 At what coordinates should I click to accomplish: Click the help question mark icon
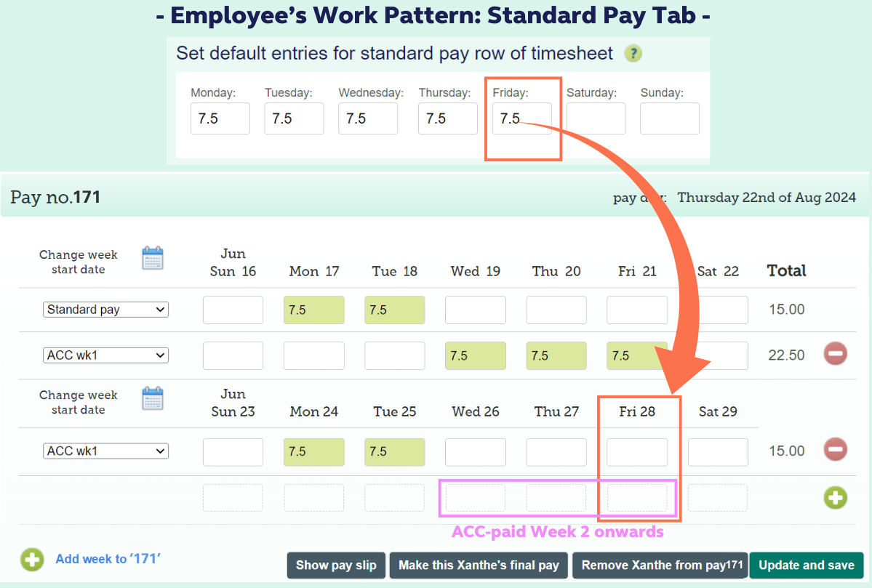coord(634,54)
